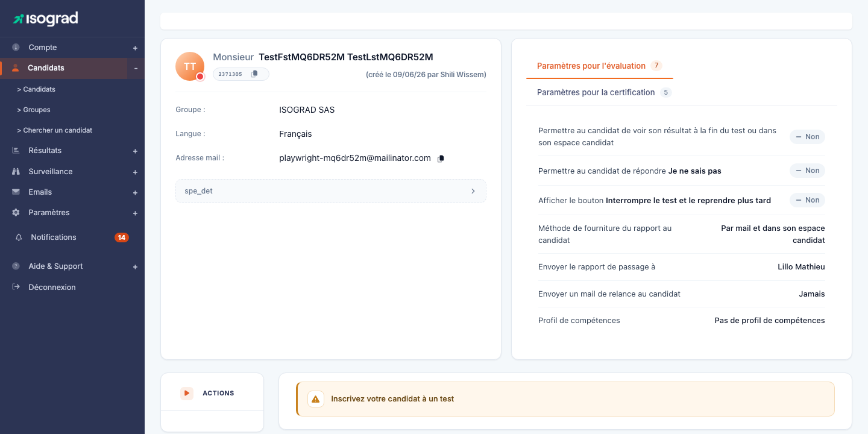
Task: Open the Compte menu item
Action: tap(43, 48)
